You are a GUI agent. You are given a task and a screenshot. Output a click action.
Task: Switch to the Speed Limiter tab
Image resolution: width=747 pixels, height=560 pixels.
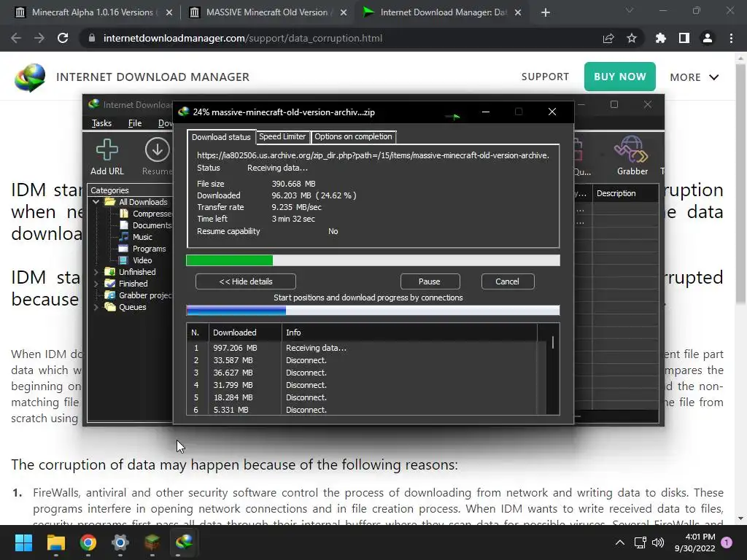click(x=282, y=136)
